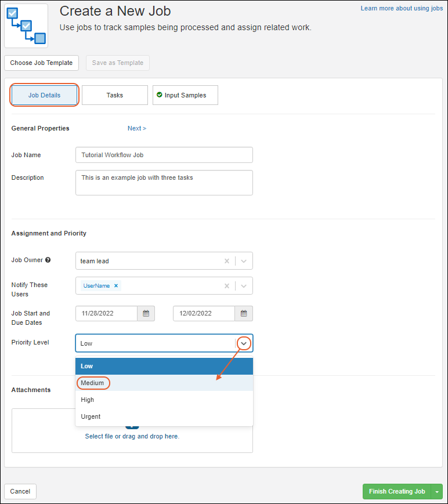The width and height of the screenshot is (448, 504).
Task: Open the due date calendar picker
Action: (244, 314)
